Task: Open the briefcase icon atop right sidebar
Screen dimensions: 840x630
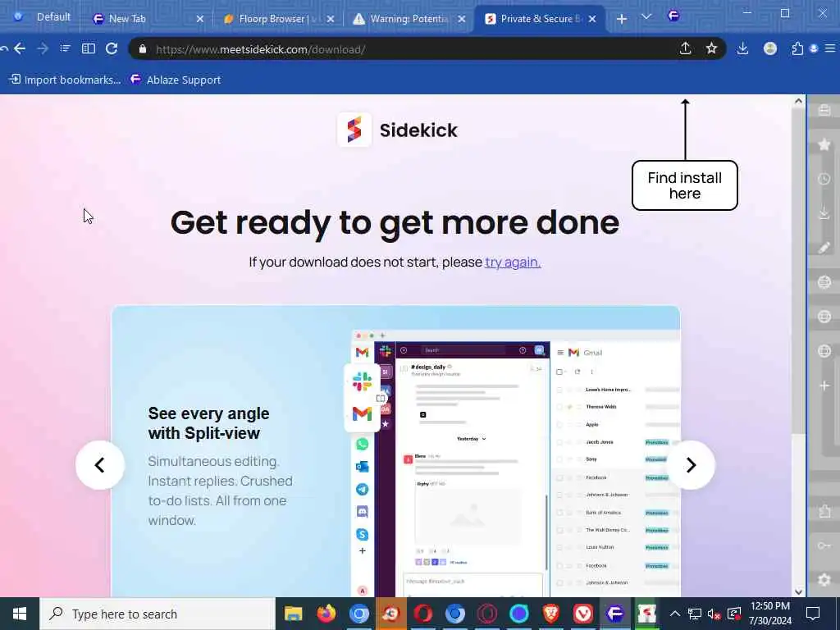Action: 824,110
